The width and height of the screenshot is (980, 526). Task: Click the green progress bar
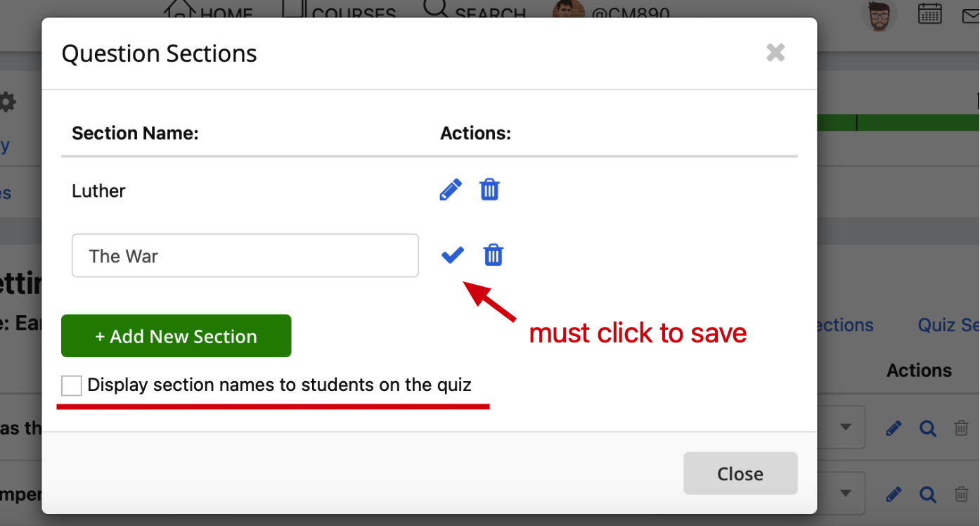(x=898, y=122)
